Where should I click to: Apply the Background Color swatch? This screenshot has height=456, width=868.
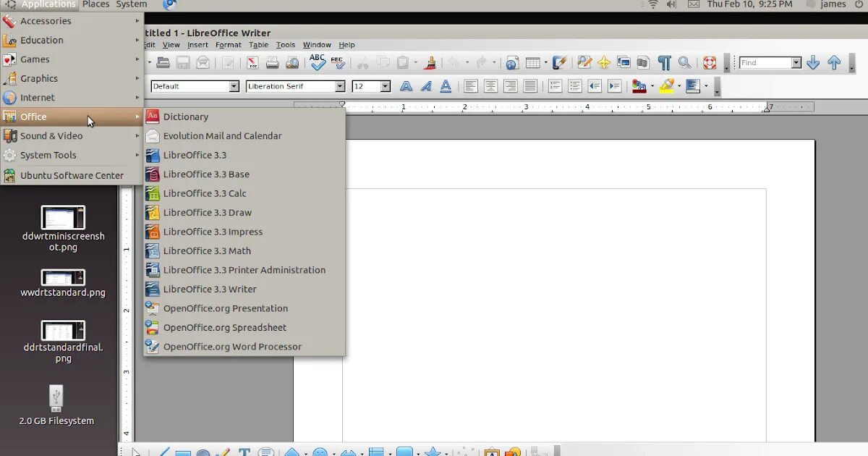pos(693,86)
